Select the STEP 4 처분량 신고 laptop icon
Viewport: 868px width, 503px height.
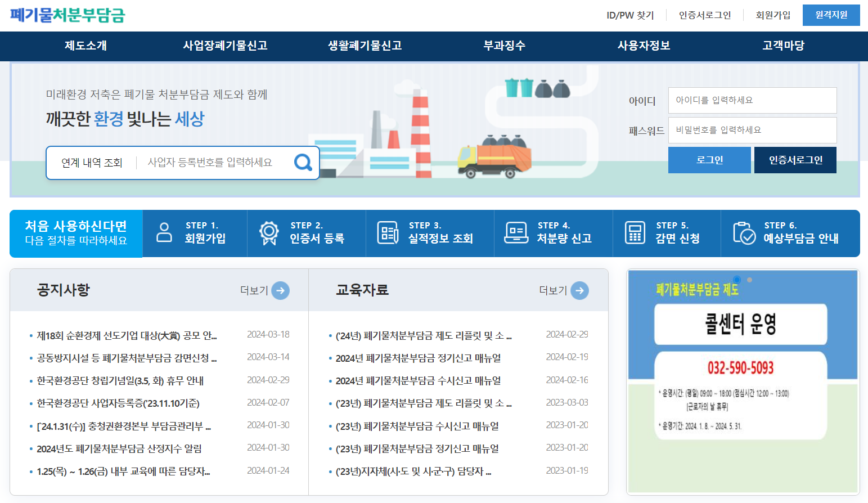point(516,233)
